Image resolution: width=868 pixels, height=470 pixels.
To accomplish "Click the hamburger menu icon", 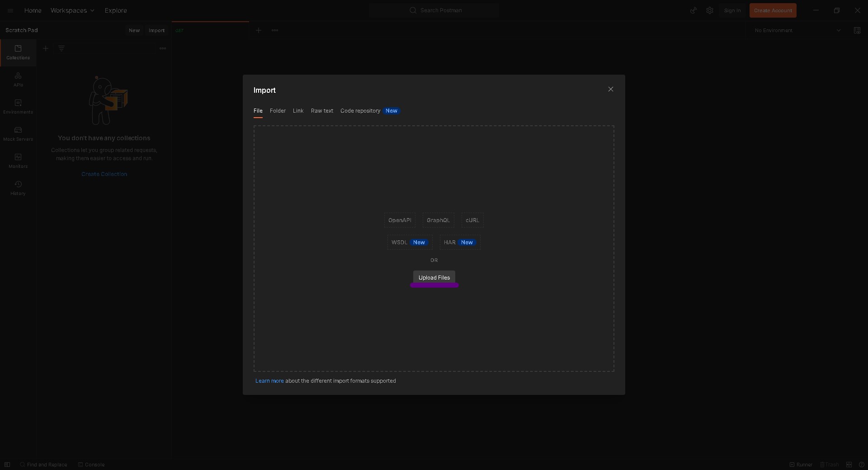I will (10, 10).
